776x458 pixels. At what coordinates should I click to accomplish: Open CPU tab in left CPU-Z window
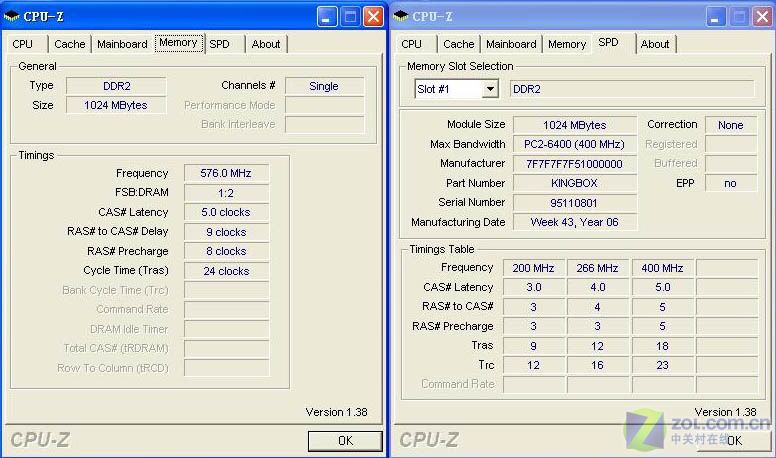click(25, 44)
